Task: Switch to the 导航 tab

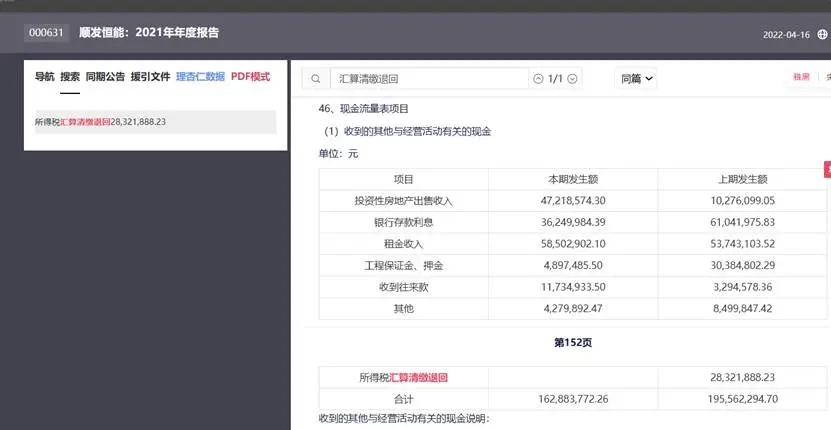Action: pos(45,77)
